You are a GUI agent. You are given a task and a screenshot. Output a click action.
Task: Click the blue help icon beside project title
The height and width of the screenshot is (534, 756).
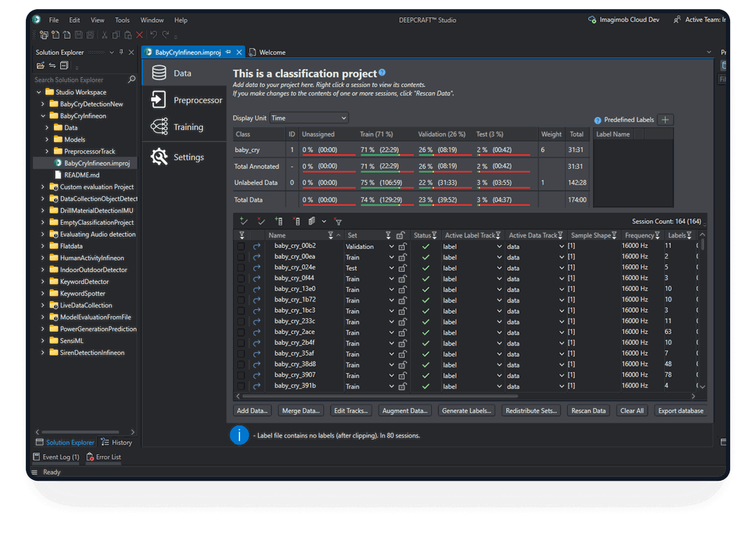point(382,73)
